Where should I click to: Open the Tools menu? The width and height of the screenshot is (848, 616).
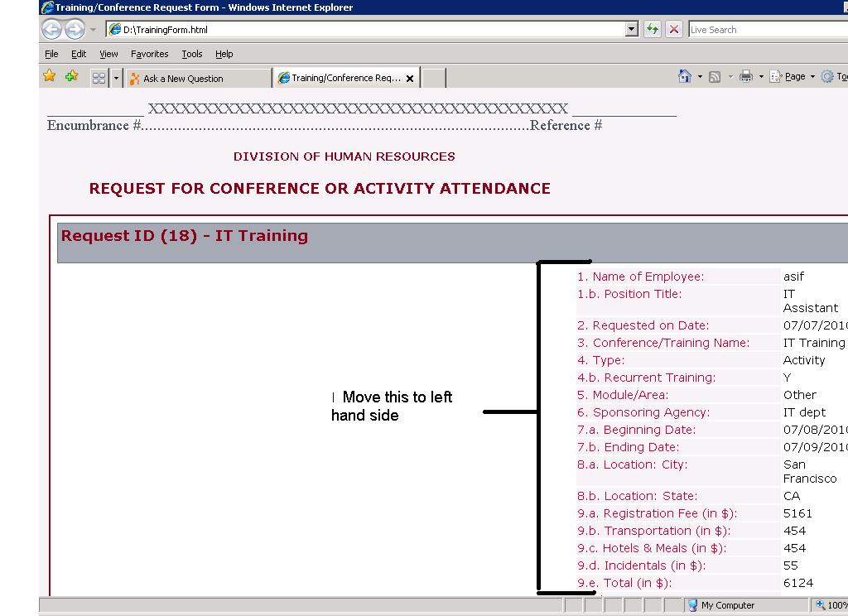191,54
